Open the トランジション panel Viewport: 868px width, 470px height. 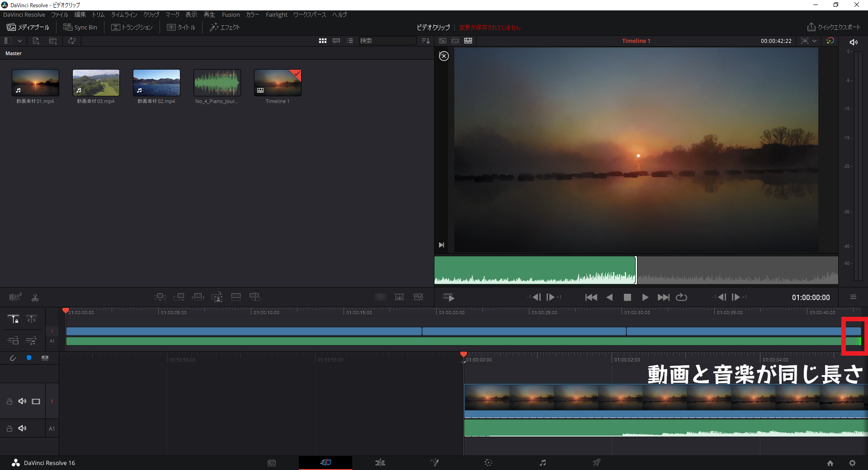point(132,27)
